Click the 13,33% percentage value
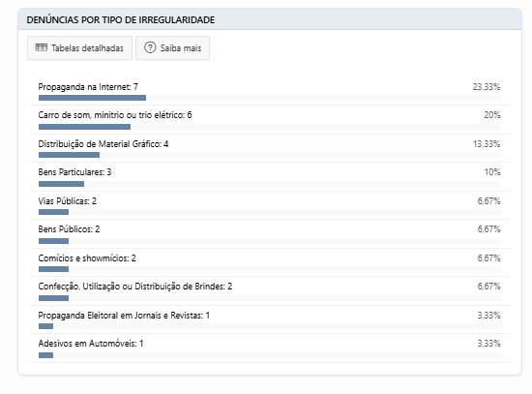 pos(487,144)
